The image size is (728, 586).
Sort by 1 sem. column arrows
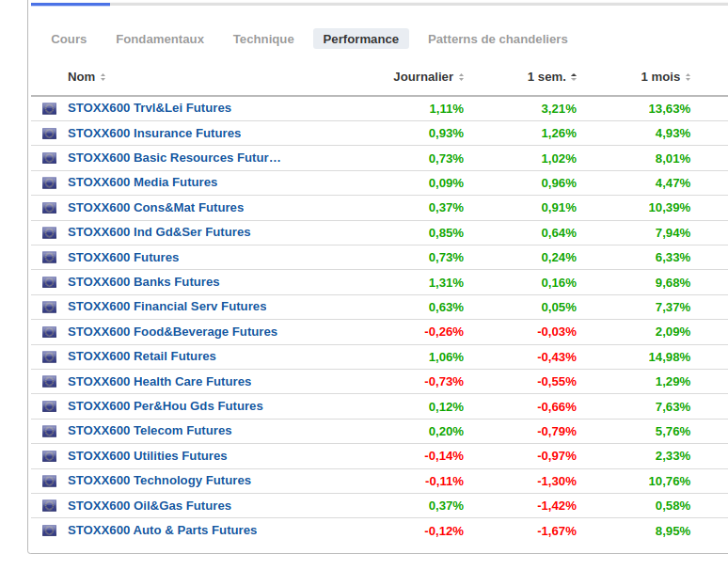tap(574, 77)
